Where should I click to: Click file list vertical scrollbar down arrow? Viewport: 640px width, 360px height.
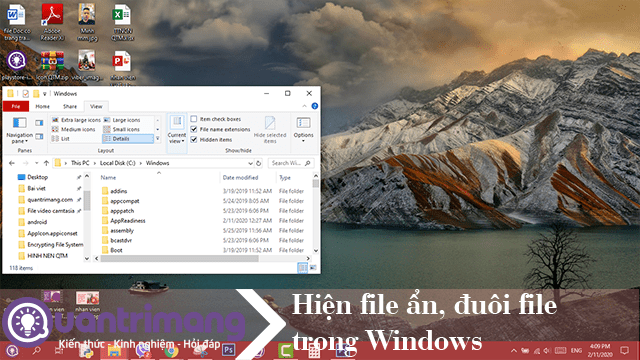(316, 250)
